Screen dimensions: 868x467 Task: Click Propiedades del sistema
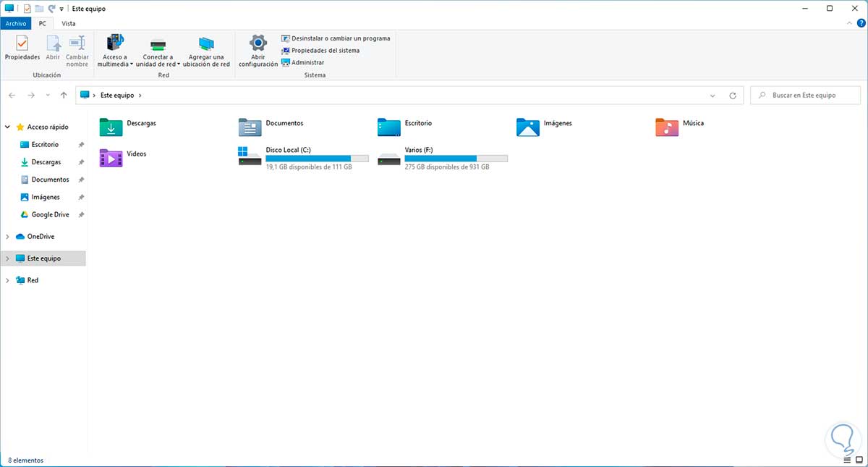[320, 51]
